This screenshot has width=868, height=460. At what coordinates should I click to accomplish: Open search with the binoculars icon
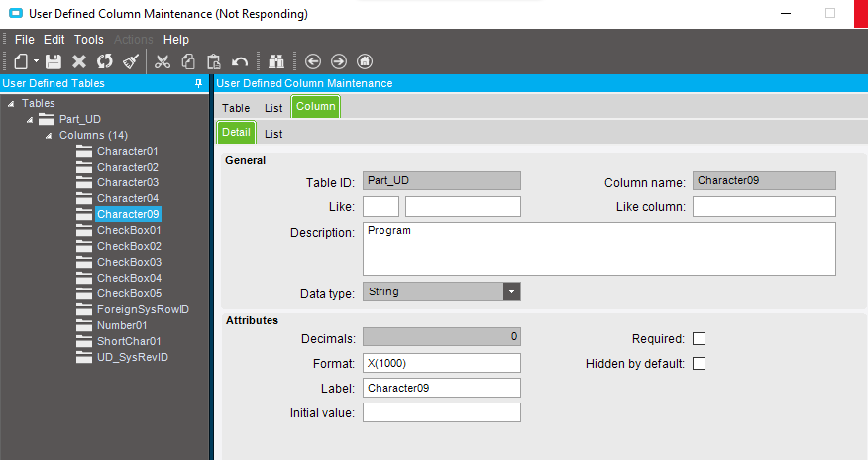click(x=277, y=61)
